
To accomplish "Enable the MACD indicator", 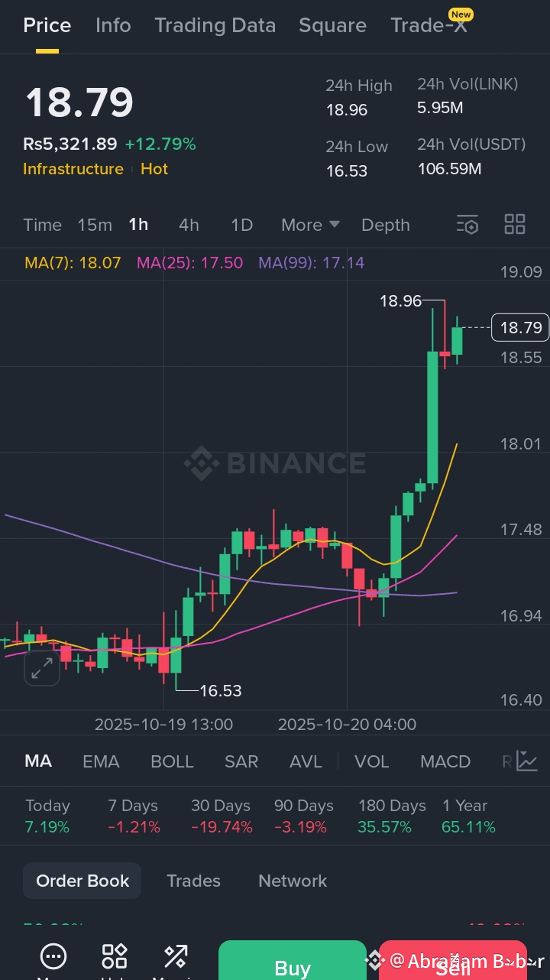I will click(445, 761).
